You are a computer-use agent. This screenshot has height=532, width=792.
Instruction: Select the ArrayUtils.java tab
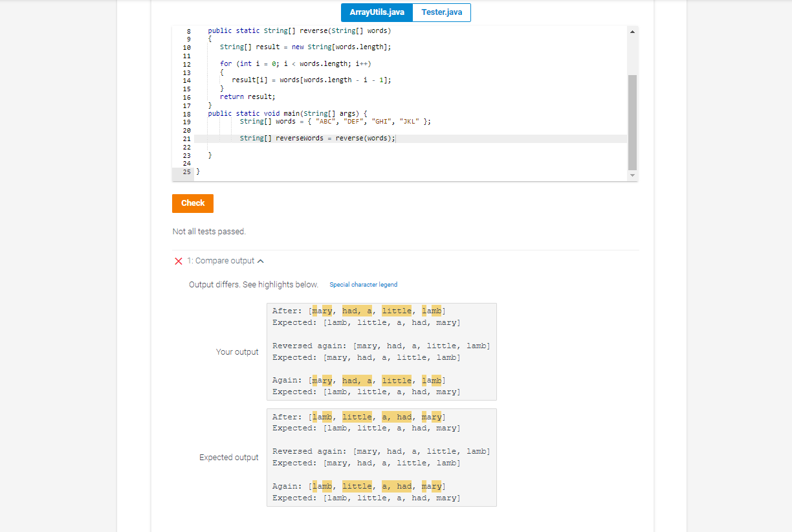[x=376, y=12]
